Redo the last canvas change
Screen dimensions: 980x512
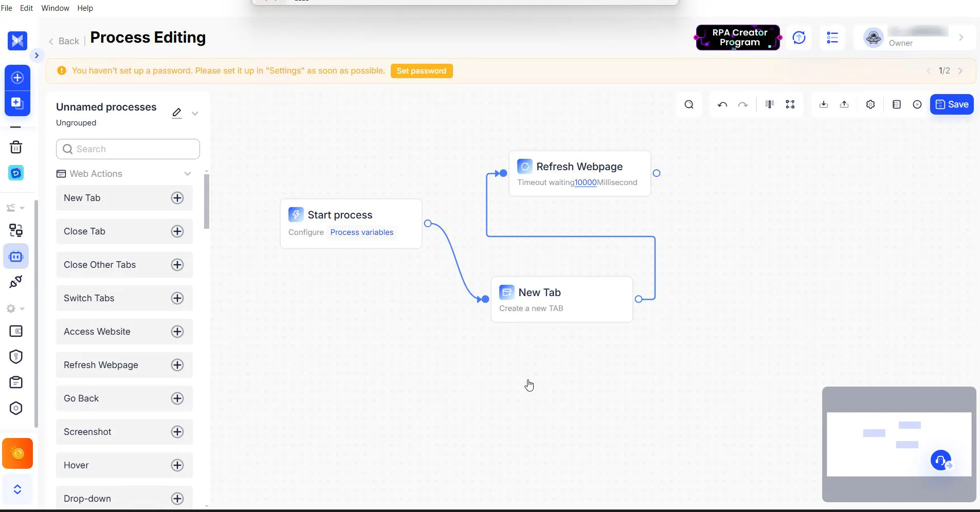[743, 104]
